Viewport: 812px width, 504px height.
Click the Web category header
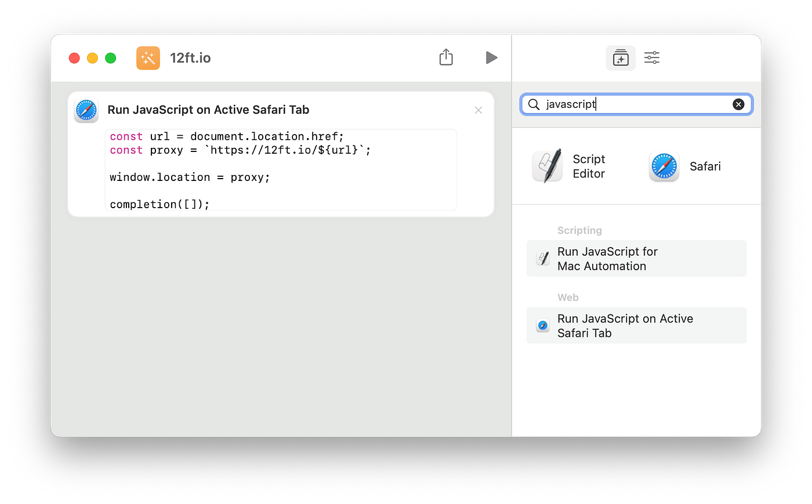pyautogui.click(x=568, y=297)
